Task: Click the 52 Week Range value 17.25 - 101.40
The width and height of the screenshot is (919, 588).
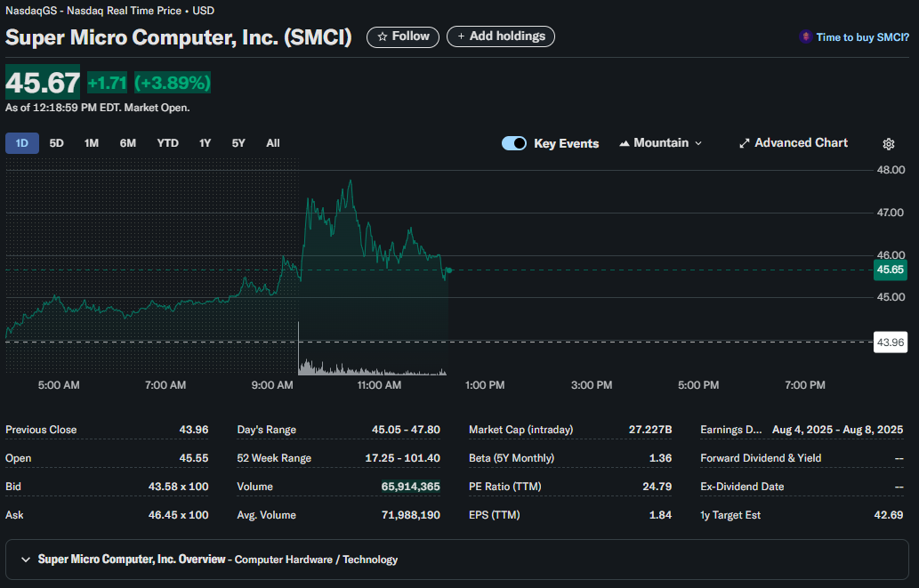Action: 403,458
